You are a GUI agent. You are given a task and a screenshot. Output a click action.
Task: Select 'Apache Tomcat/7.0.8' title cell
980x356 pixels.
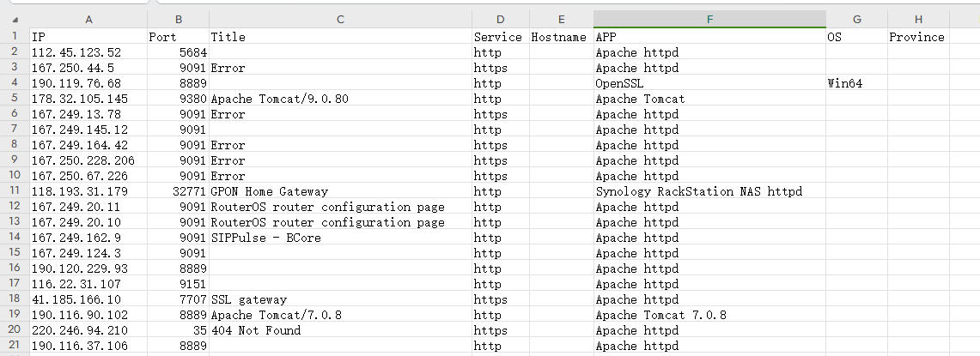pos(340,315)
